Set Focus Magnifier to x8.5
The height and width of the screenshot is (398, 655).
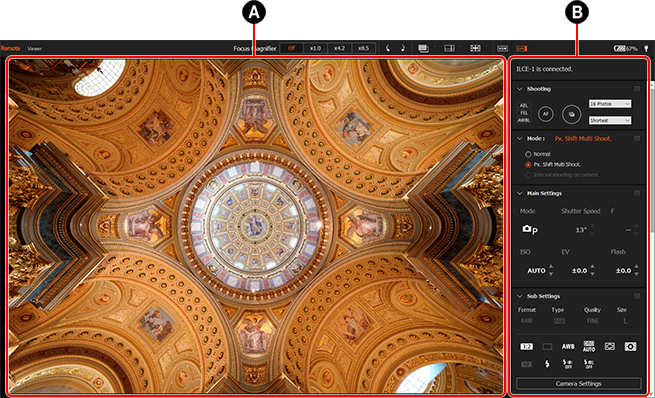tap(363, 48)
